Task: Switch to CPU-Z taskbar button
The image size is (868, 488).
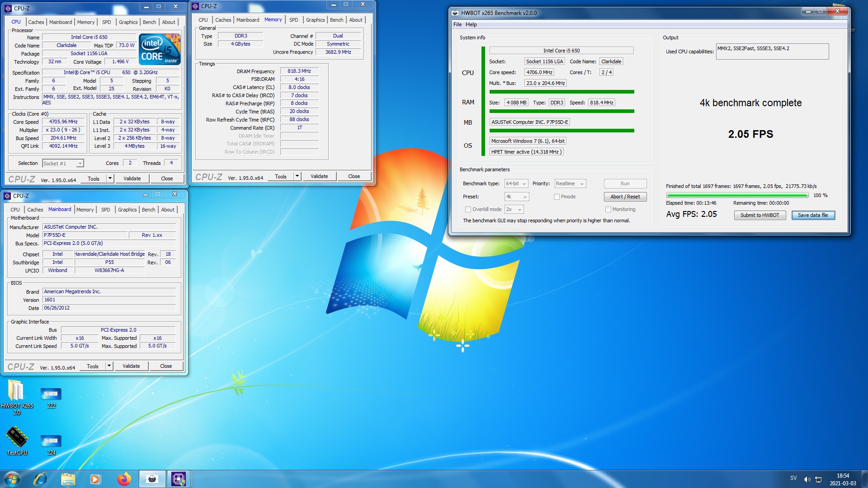Action: point(178,479)
